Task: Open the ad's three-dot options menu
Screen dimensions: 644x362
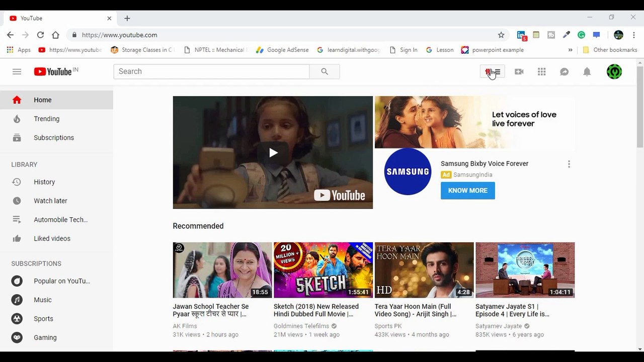Action: (x=569, y=164)
